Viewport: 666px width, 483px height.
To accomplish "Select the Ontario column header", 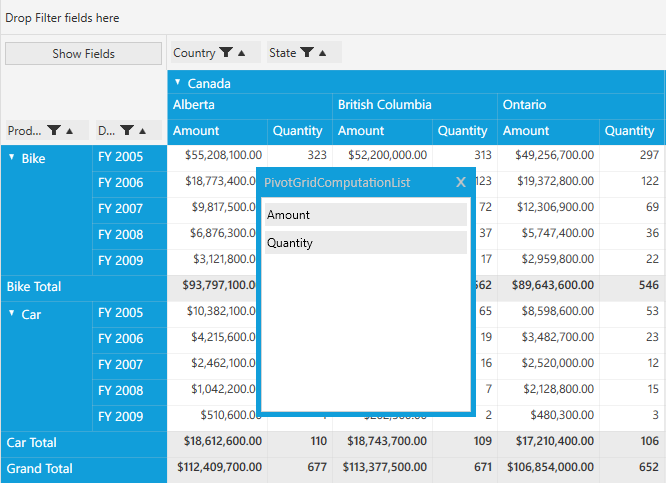I will click(580, 105).
